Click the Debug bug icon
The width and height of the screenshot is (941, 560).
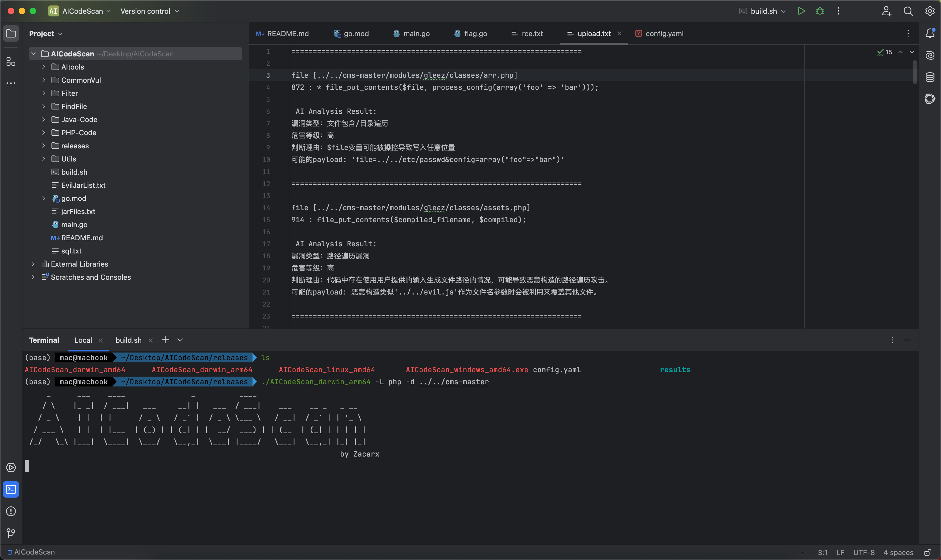pos(819,11)
